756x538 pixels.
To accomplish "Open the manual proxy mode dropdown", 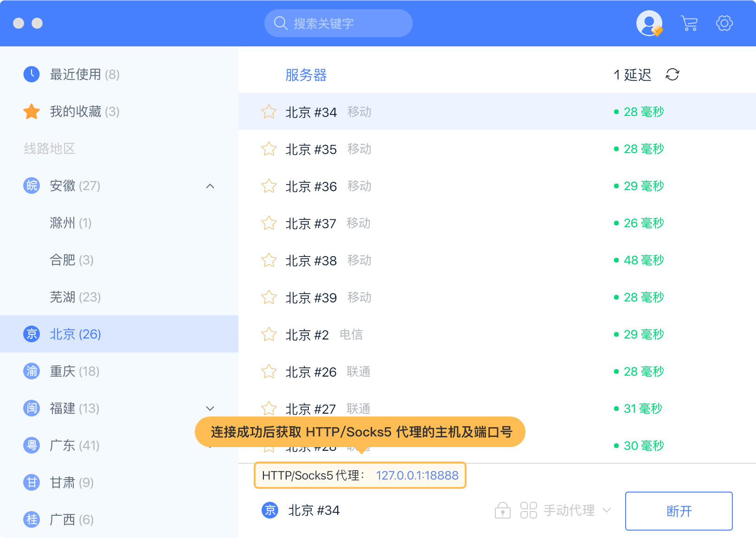I will (x=566, y=510).
